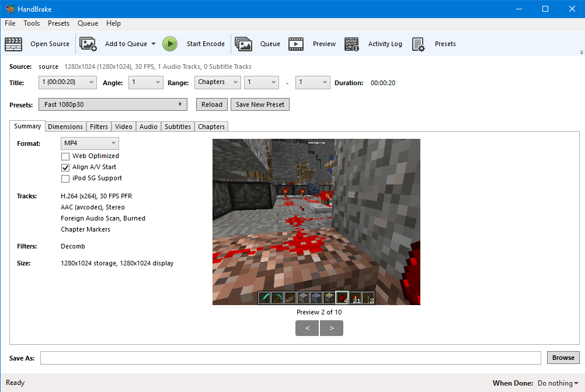Switch to the Subtitles tab
Screen dimensions: 585x392
(x=177, y=127)
